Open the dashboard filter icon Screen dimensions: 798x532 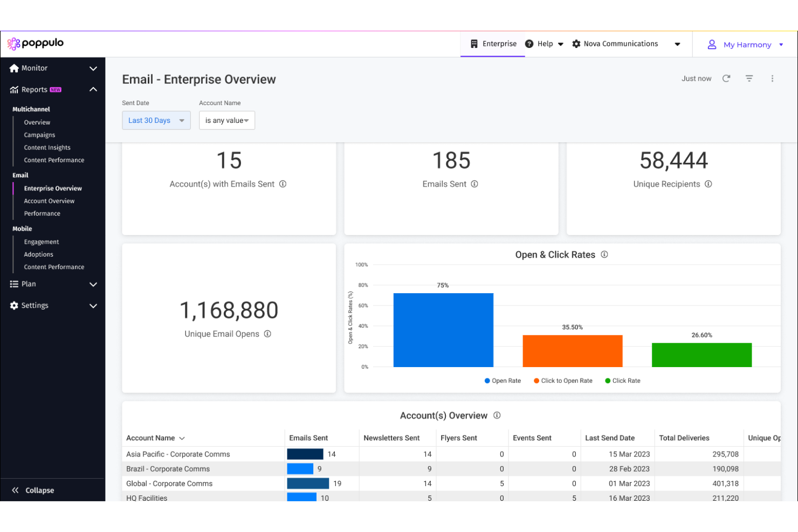(749, 79)
